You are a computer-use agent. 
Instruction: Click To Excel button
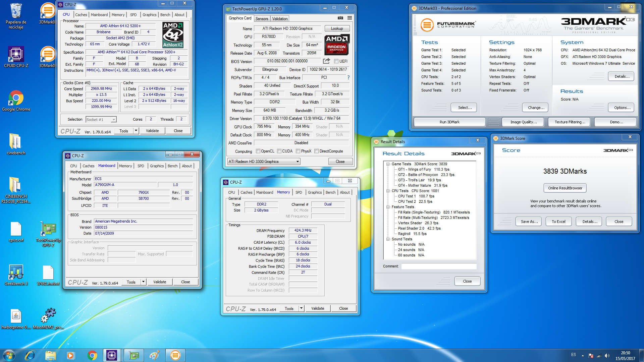pos(558,222)
